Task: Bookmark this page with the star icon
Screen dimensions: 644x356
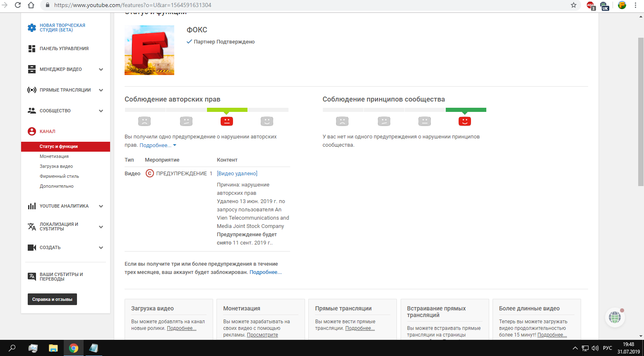Action: click(574, 5)
